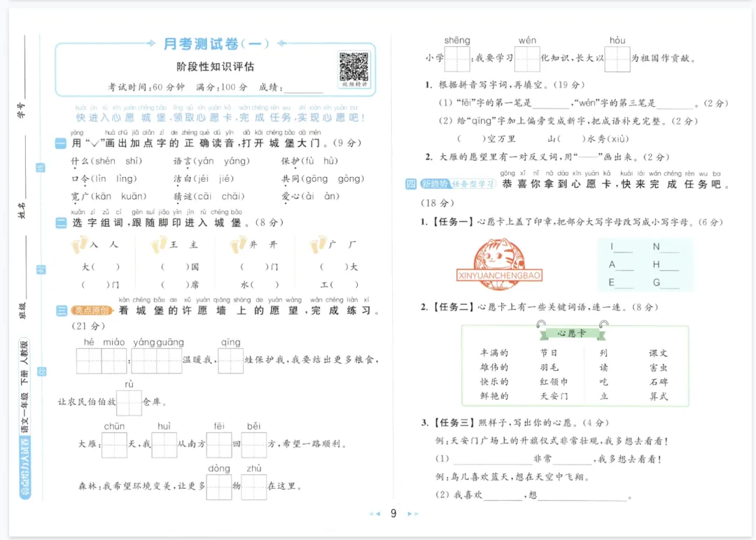Screen dimensions: 756x540
Task: Click the footprint icon beside 广 厂
Action: click(318, 244)
